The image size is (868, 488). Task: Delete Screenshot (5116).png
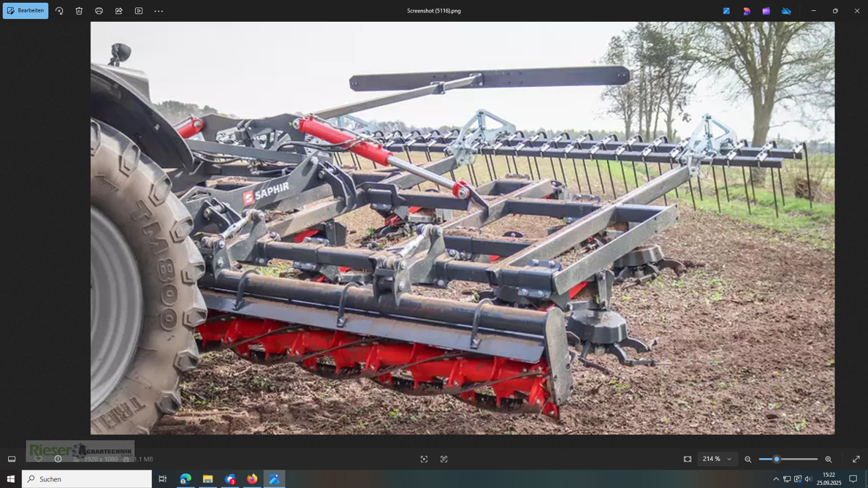(x=79, y=10)
